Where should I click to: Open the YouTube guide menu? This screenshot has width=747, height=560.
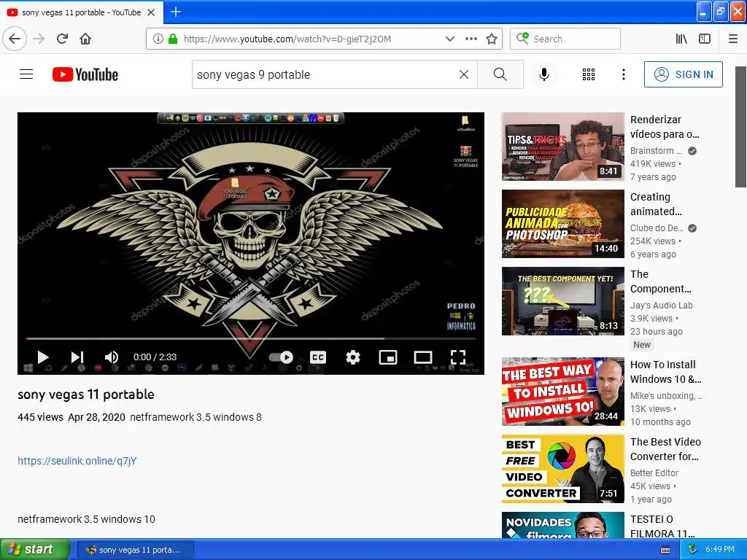(26, 74)
